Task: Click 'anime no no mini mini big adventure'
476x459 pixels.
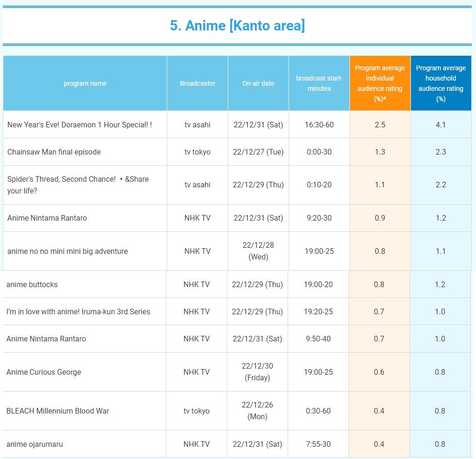Action: 67,252
